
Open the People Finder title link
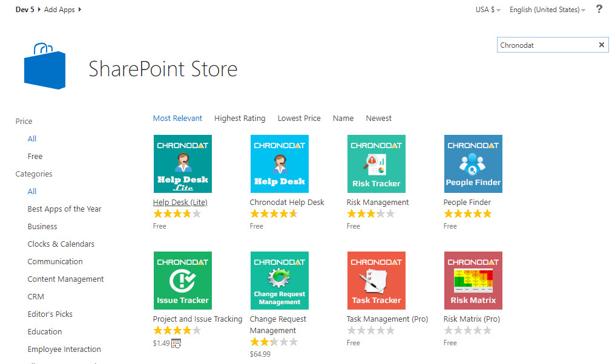[x=467, y=202]
